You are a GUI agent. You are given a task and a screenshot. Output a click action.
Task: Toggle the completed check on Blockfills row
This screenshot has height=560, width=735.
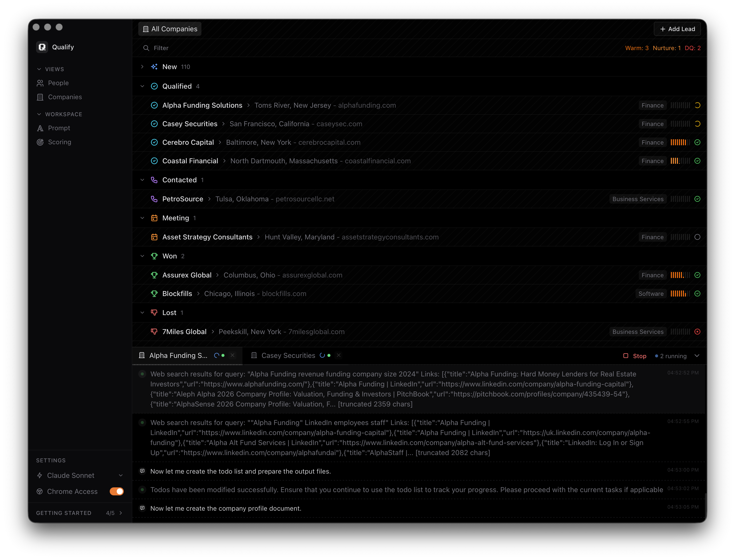coord(697,294)
